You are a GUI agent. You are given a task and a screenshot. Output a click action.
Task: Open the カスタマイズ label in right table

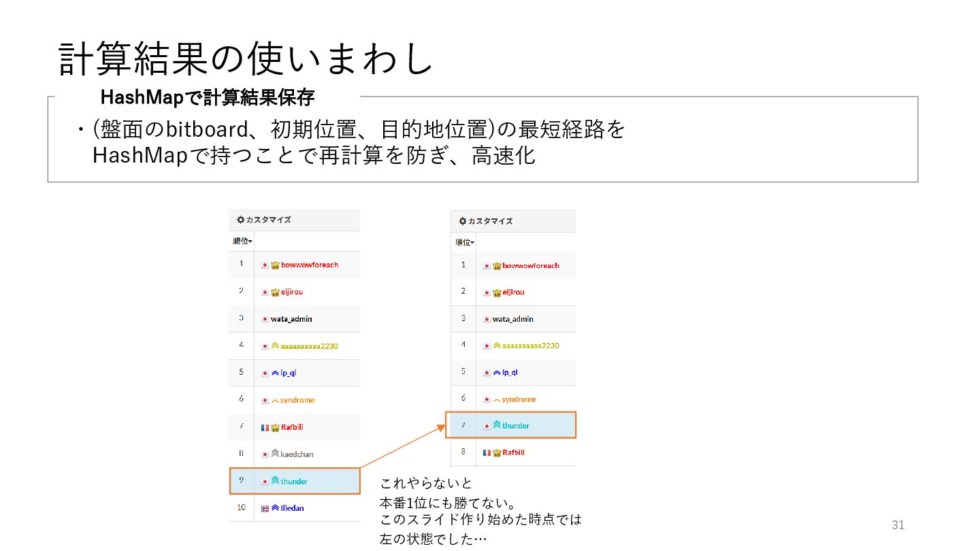point(490,221)
